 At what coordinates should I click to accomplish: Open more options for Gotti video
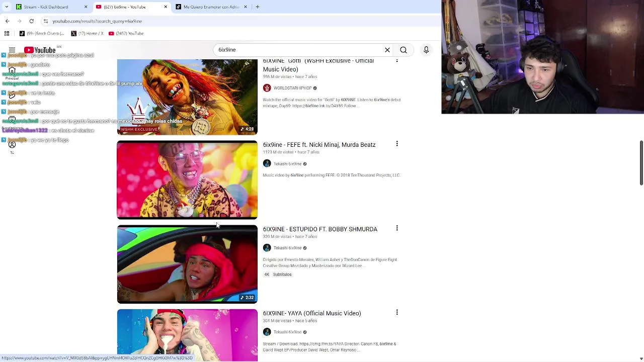point(397,61)
